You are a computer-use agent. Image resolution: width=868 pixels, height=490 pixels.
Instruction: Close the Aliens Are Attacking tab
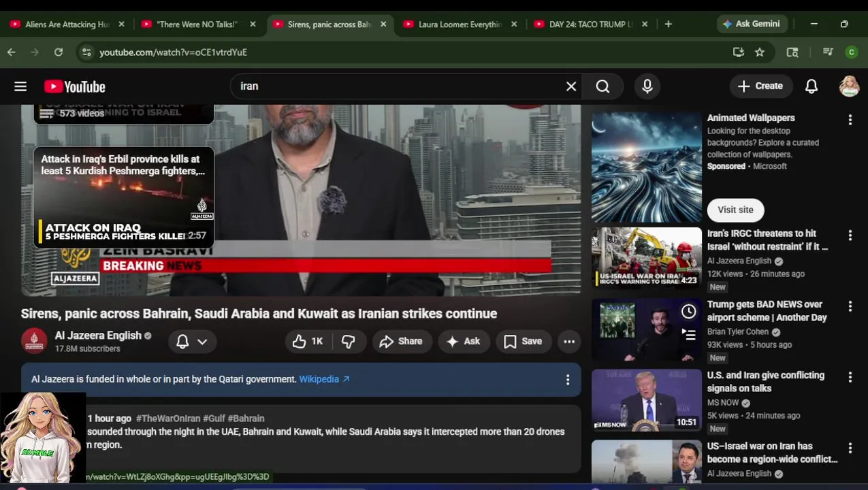[x=121, y=24]
